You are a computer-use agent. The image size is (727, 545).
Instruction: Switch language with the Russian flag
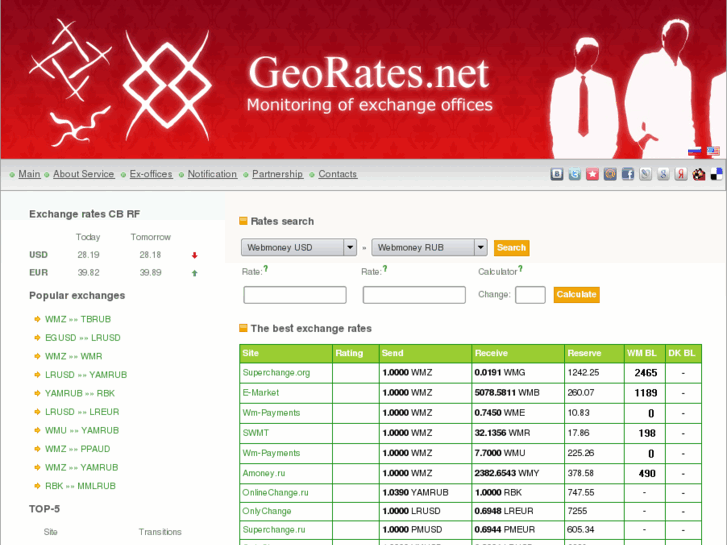(694, 151)
